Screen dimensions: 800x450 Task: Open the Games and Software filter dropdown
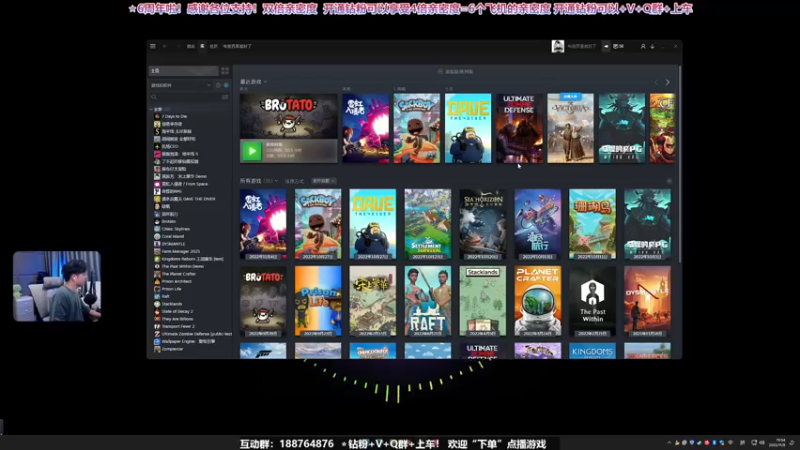click(180, 85)
